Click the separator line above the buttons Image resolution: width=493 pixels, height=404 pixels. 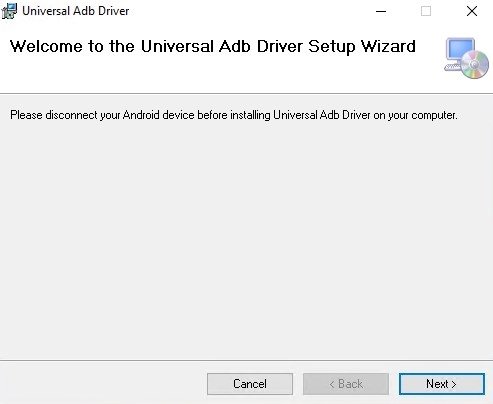246,360
